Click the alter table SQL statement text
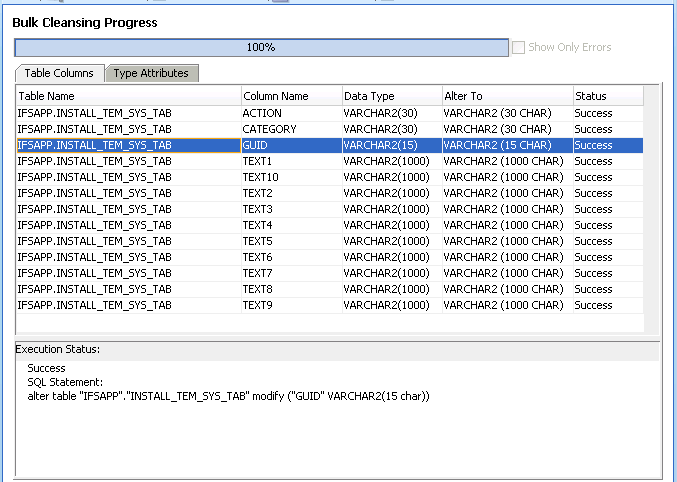Image resolution: width=677 pixels, height=482 pixels. pos(228,396)
